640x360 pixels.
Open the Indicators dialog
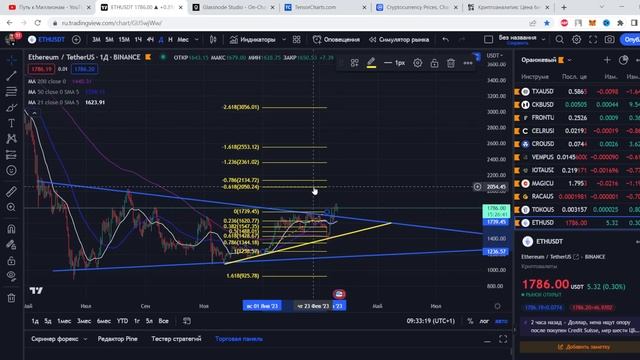[x=253, y=40]
